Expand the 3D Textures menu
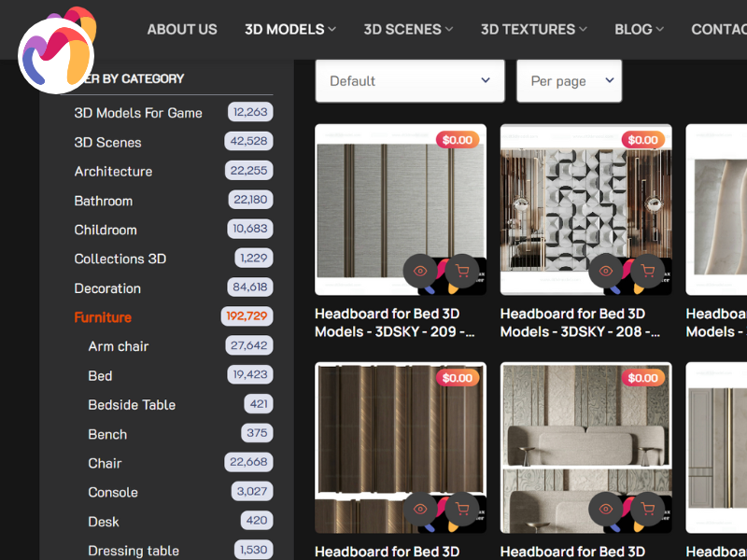 tap(533, 29)
